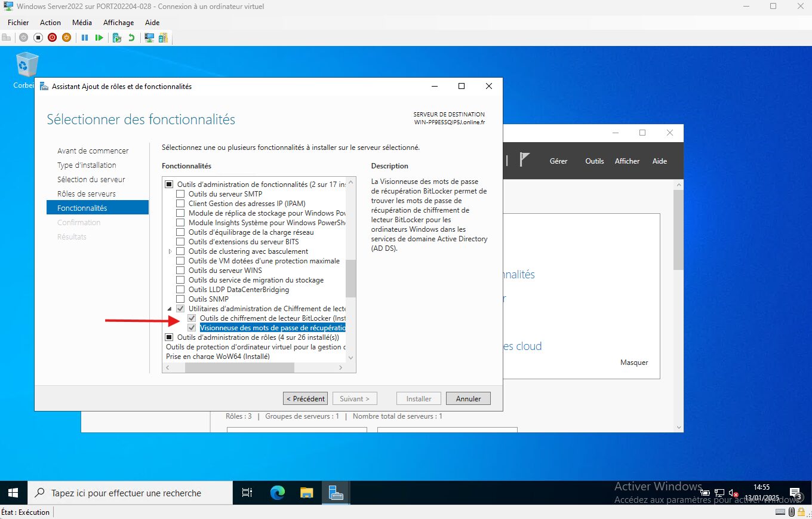Expand Outils de clustering avec basculement node
This screenshot has width=812, height=519.
pyautogui.click(x=170, y=251)
